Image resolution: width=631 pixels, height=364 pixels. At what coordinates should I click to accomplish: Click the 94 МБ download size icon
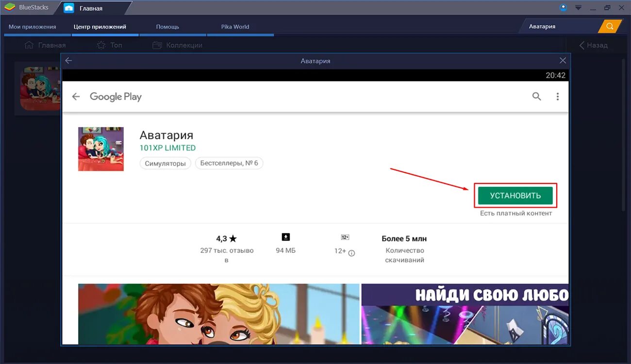point(286,237)
